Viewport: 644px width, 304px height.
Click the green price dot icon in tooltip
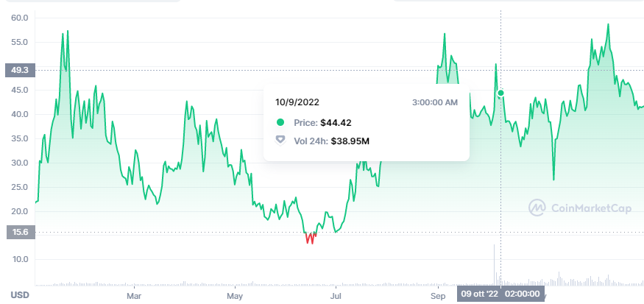(280, 122)
